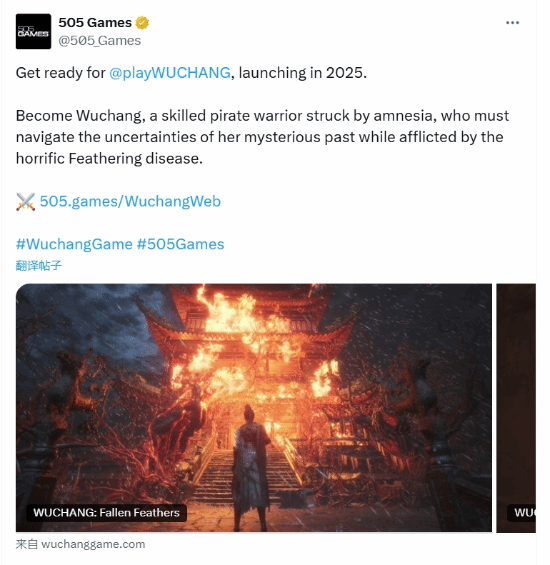Screen dimensions: 550x565
Task: Visit the @505_Games handle
Action: click(x=99, y=41)
